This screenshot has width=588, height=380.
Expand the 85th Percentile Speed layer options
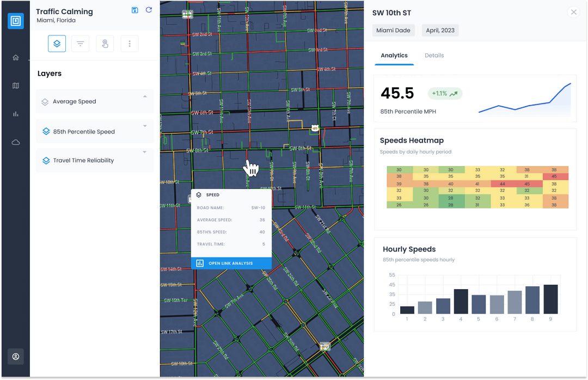(144, 125)
